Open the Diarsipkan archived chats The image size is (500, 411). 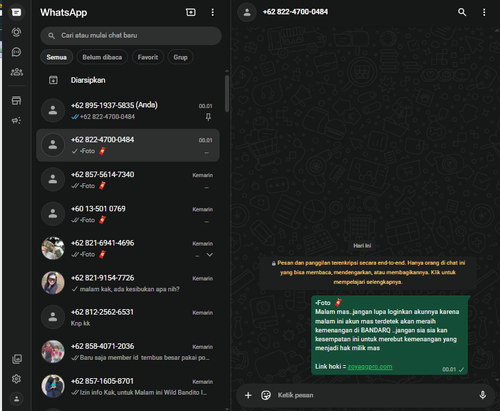click(x=128, y=80)
